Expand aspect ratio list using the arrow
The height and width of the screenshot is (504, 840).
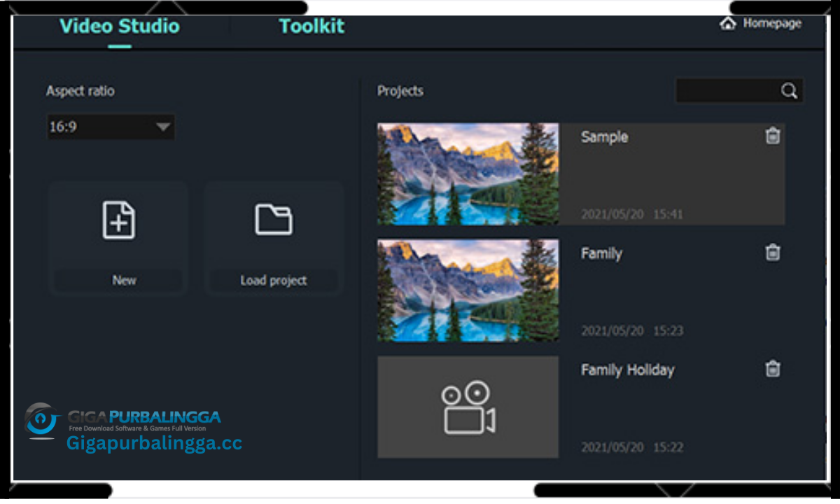tap(162, 127)
